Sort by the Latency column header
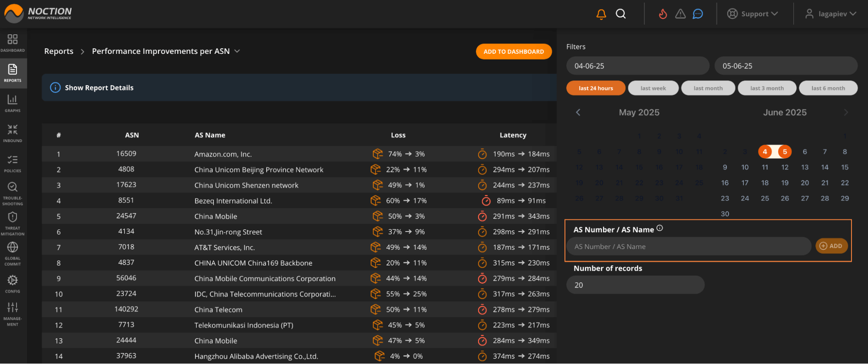 tap(513, 135)
